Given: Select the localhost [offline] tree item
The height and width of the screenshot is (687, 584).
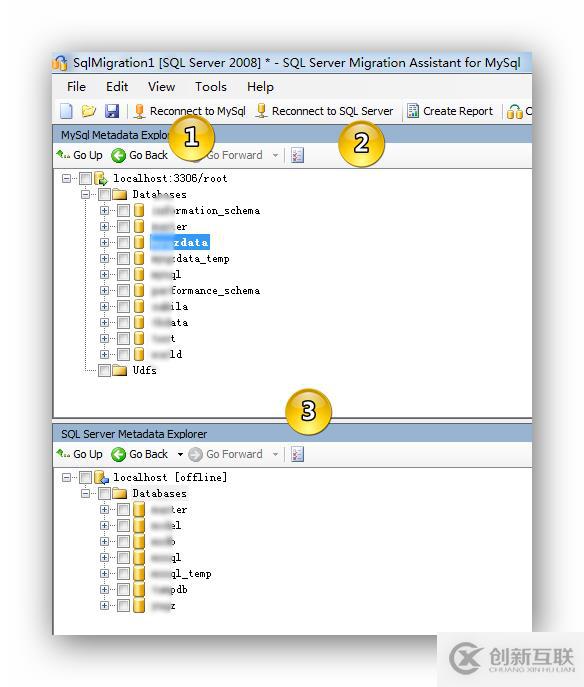Looking at the screenshot, I should [170, 477].
